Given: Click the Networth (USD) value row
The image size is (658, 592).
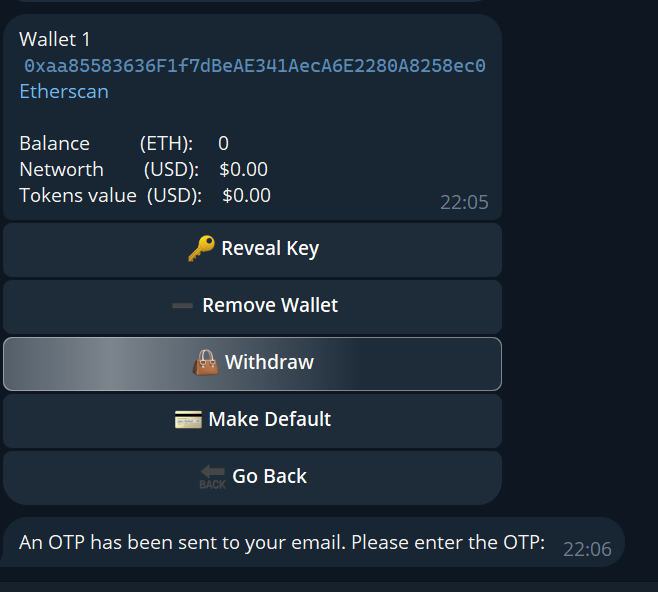Looking at the screenshot, I should click(143, 169).
